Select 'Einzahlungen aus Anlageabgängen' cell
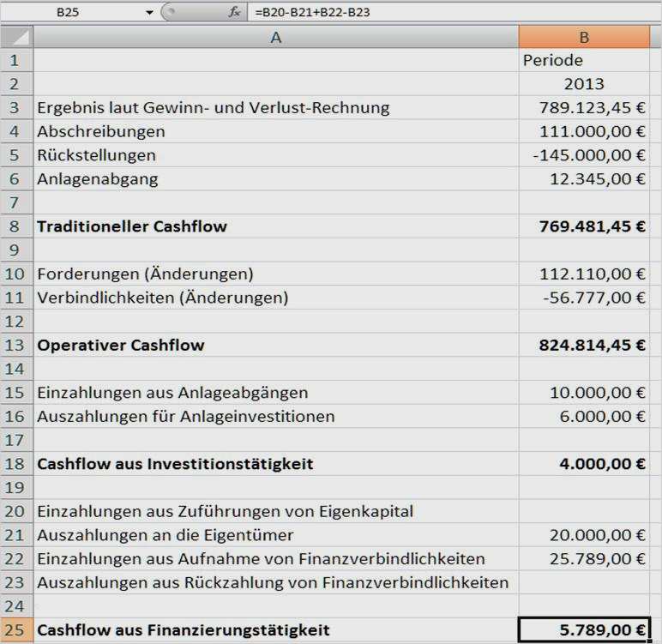 276,393
